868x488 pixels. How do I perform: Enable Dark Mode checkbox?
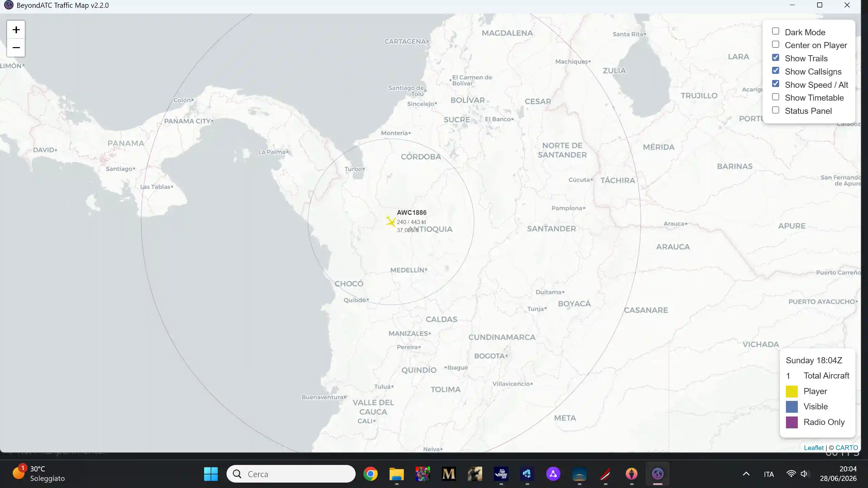point(775,31)
